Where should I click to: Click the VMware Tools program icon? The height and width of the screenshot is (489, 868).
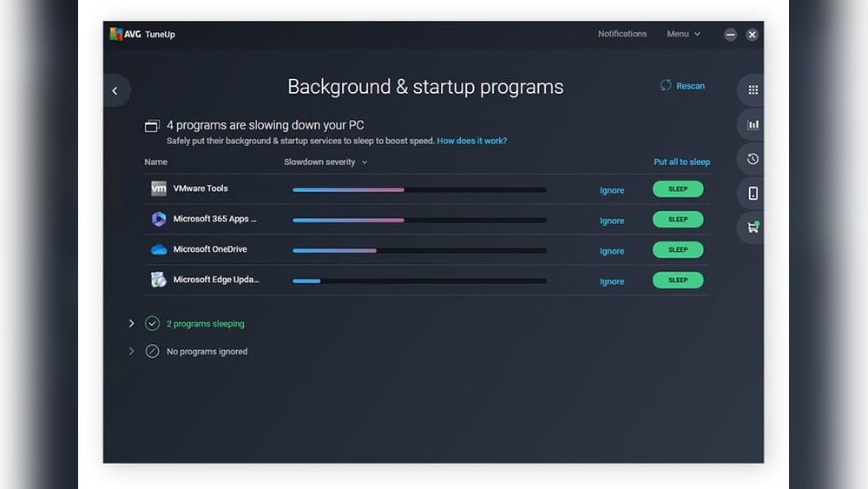point(158,188)
